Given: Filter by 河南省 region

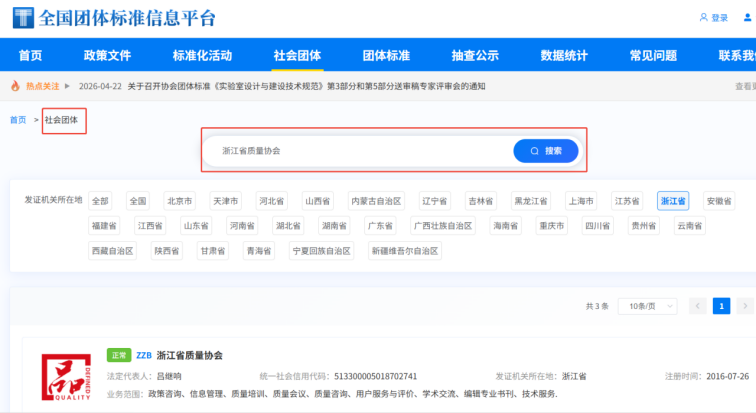Looking at the screenshot, I should (x=242, y=226).
